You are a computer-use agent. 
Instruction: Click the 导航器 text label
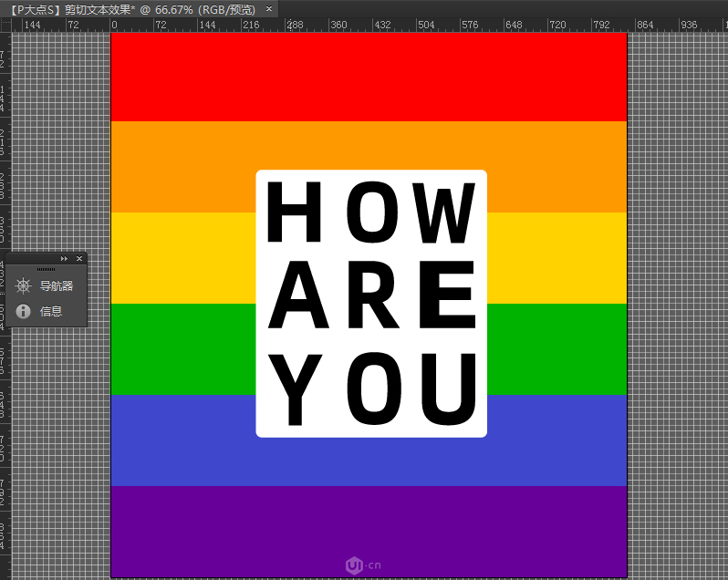click(x=57, y=285)
